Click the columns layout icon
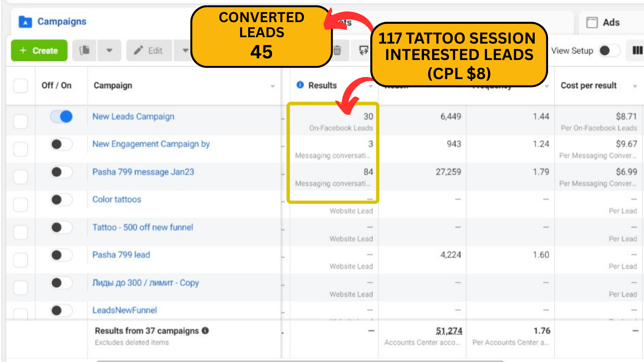This screenshot has height=362, width=644. point(637,51)
